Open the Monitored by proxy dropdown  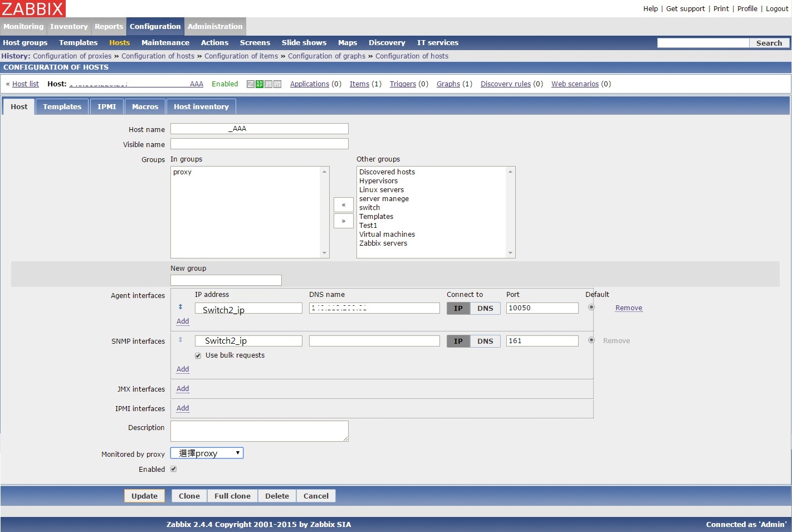tap(207, 453)
